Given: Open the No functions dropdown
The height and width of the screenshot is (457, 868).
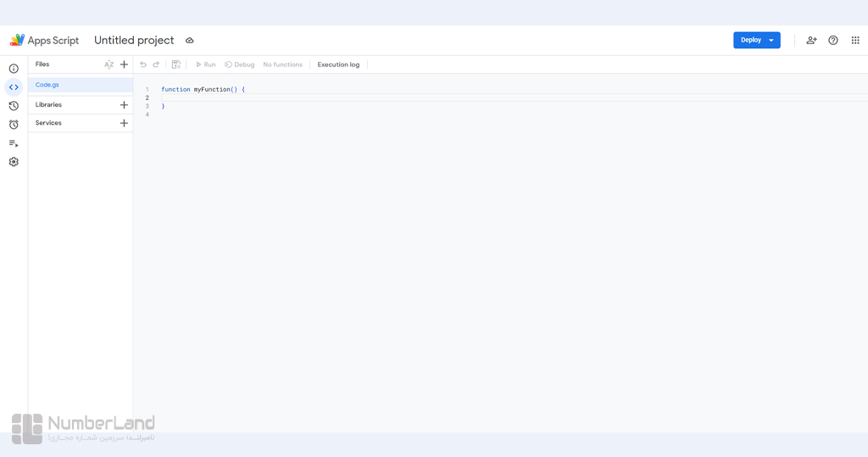Looking at the screenshot, I should click(x=283, y=64).
